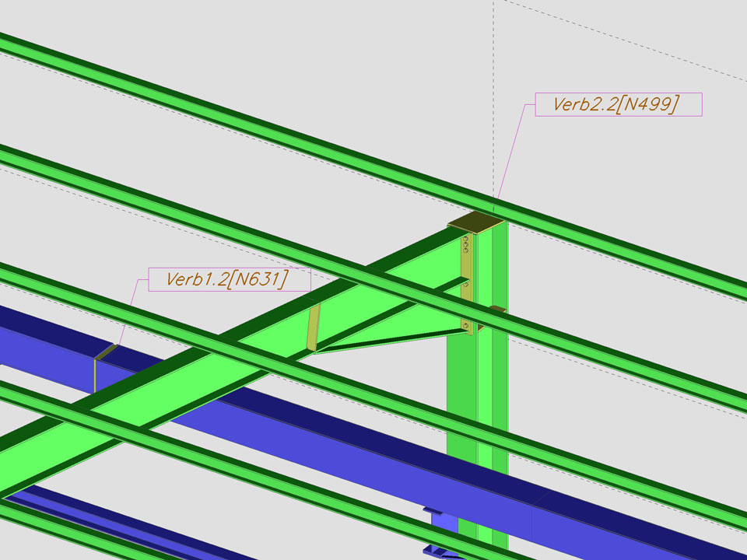Select the yellow stiffener plate in the rafter web

click(313, 327)
